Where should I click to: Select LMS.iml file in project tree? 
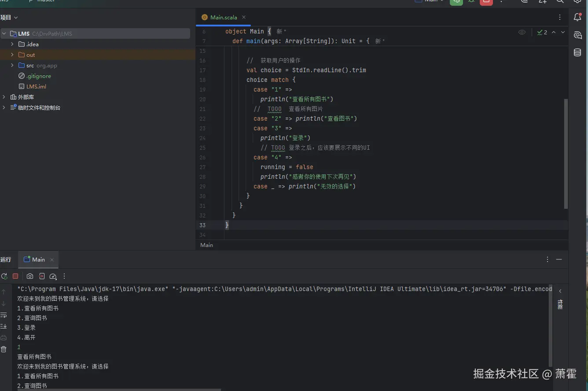36,86
